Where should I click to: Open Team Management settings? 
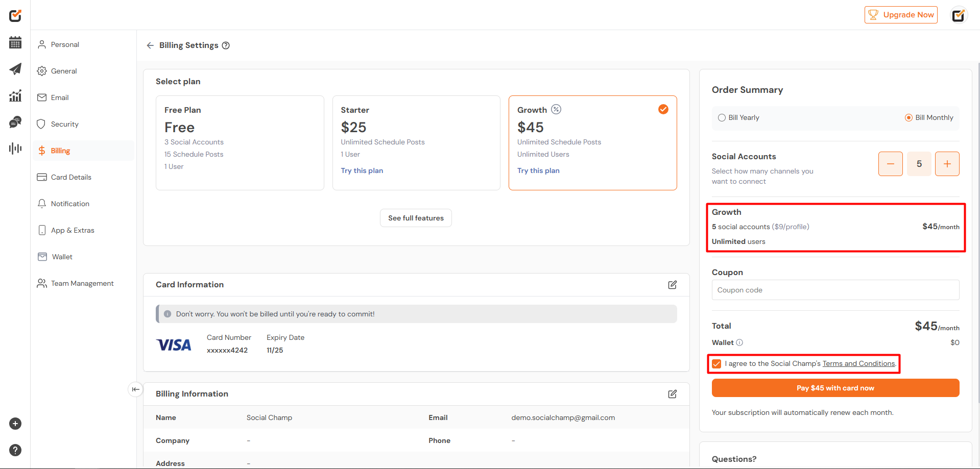coord(83,283)
